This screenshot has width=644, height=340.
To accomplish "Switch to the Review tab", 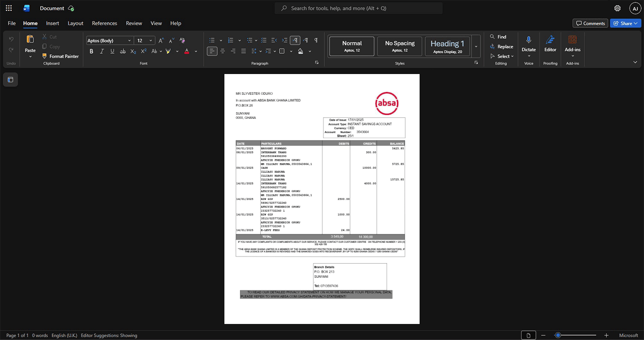I will pos(134,23).
